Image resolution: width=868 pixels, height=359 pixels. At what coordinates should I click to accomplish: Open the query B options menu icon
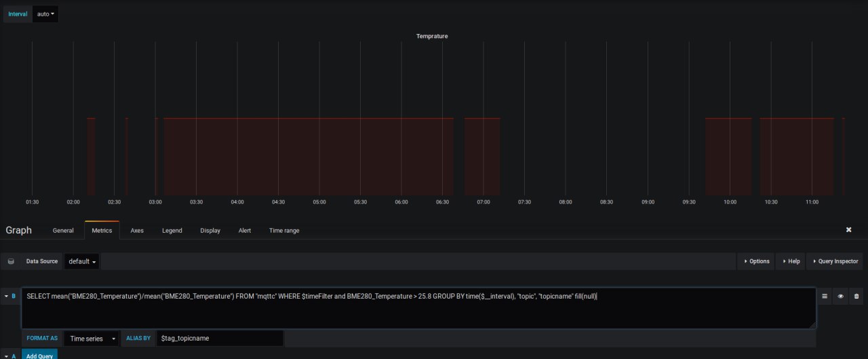pyautogui.click(x=825, y=296)
